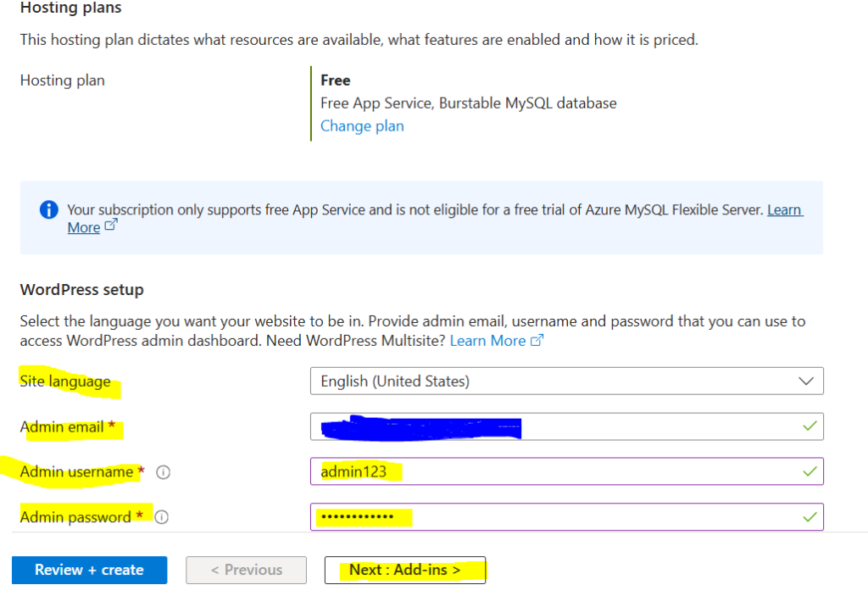Click the Previous button

(x=247, y=570)
